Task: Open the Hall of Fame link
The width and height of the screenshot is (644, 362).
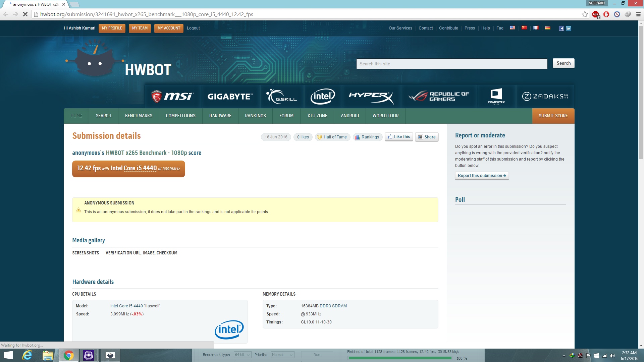Action: tap(332, 137)
